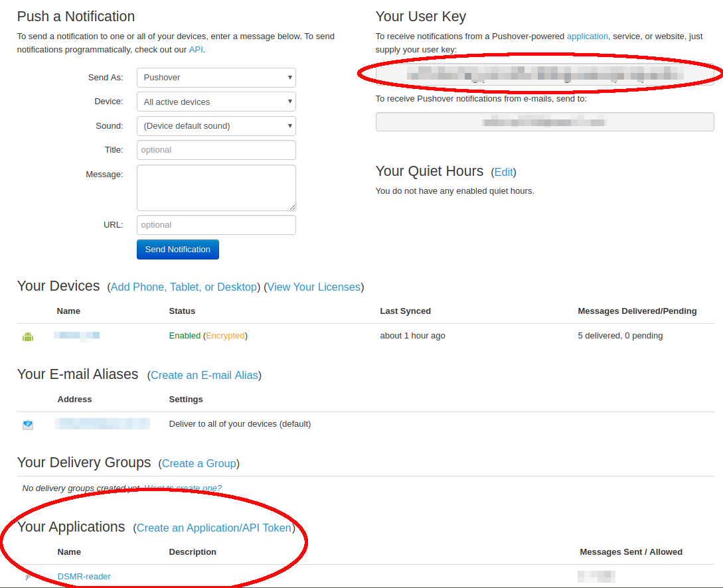The image size is (723, 588).
Task: Click the Android device icon
Action: [28, 337]
